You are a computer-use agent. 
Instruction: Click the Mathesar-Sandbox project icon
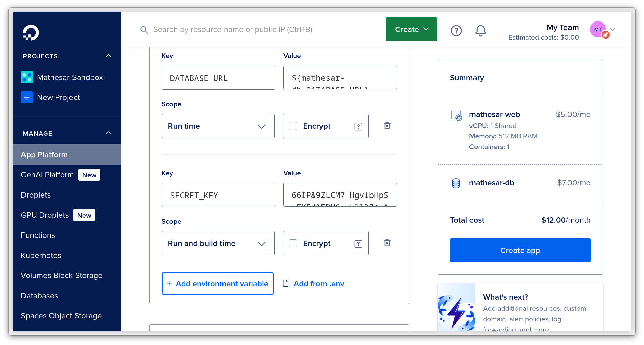point(27,77)
